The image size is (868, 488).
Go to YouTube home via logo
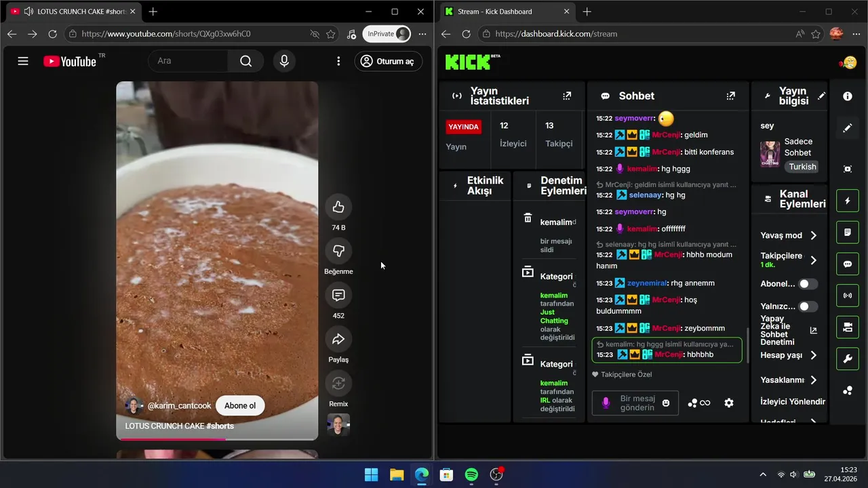[x=70, y=61]
